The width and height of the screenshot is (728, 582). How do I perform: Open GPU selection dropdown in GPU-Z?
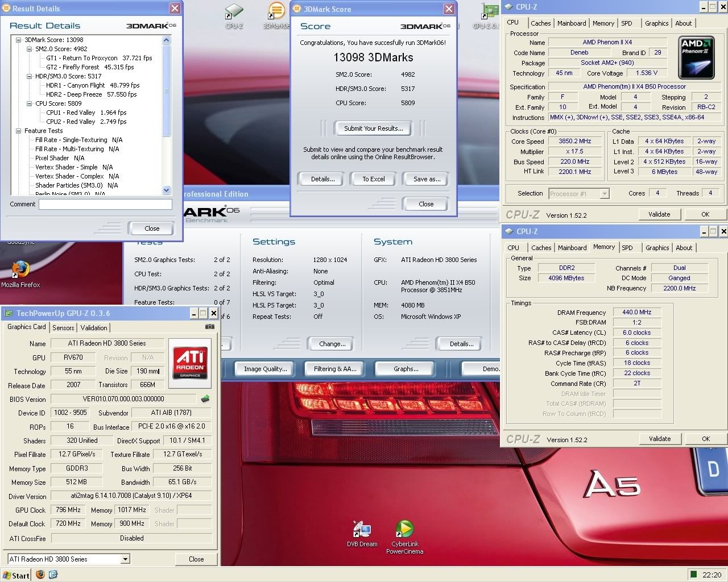pyautogui.click(x=125, y=559)
